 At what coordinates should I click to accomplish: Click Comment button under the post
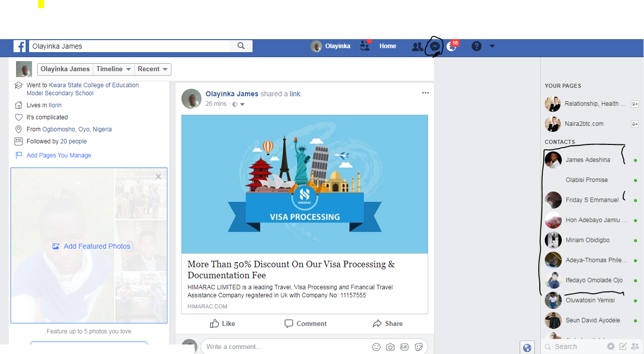(x=305, y=324)
